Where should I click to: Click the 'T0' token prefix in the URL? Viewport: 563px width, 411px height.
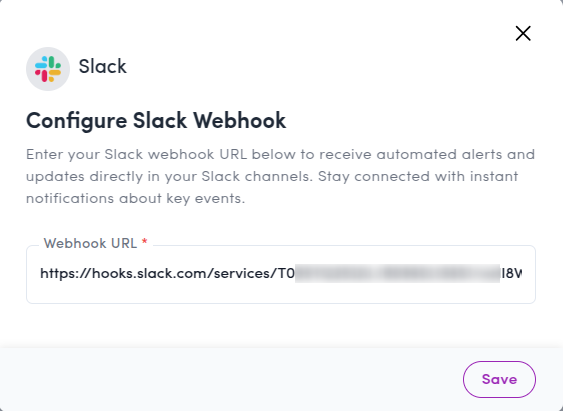(x=287, y=274)
